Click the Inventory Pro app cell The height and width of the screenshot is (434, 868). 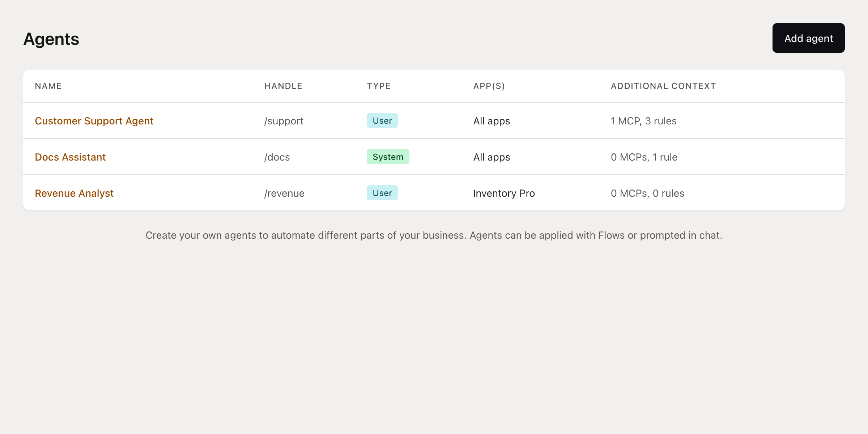504,193
